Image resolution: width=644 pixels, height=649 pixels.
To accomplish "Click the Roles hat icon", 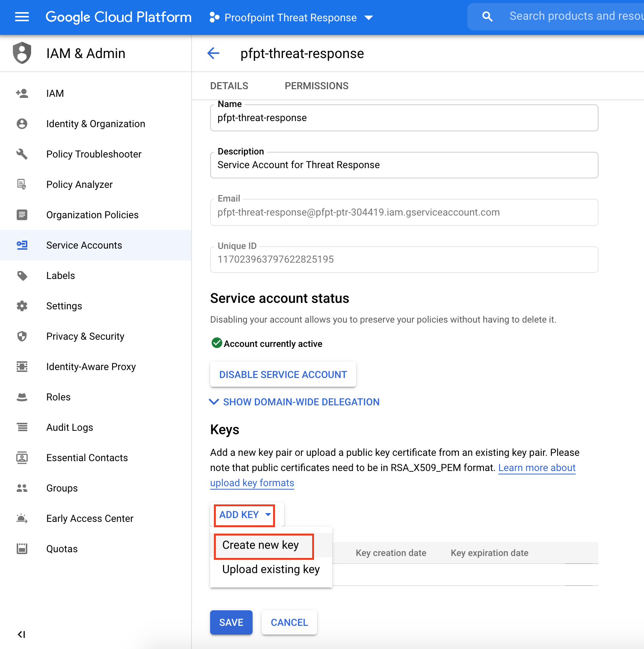I will [x=22, y=397].
